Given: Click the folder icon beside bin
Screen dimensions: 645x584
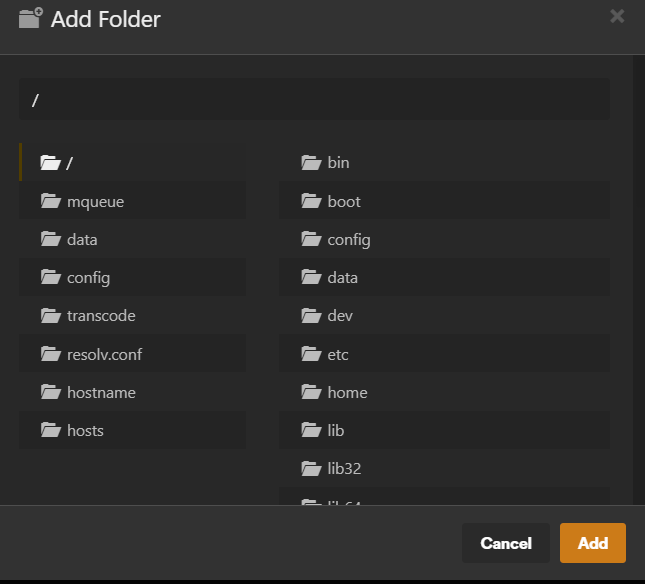Looking at the screenshot, I should (311, 163).
